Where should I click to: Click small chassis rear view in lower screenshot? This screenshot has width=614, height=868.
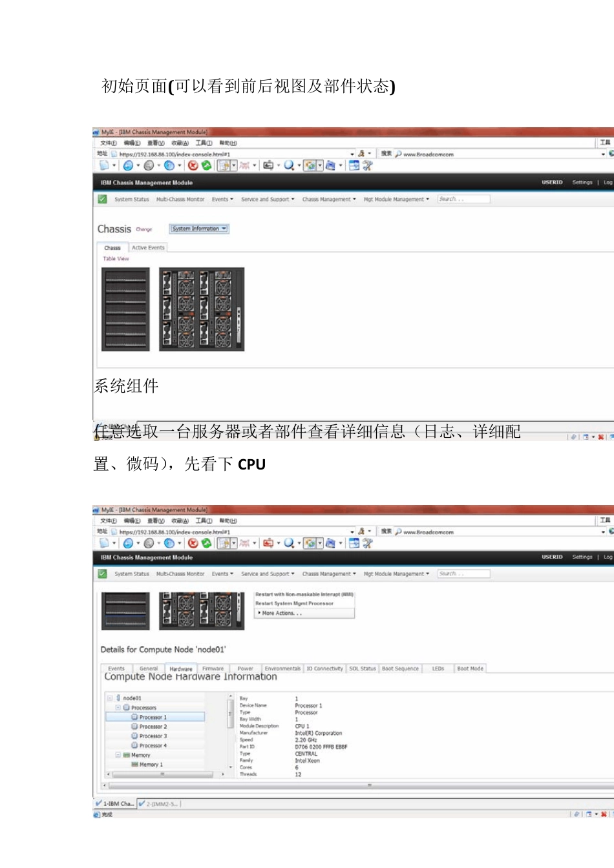click(202, 610)
